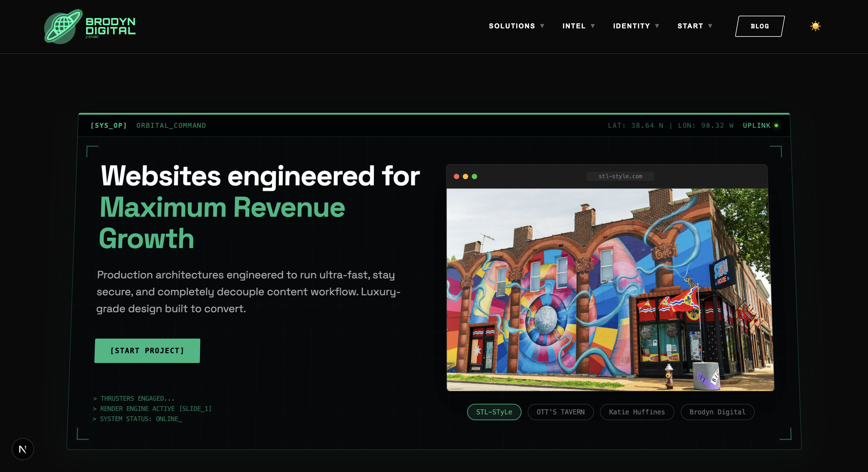
Task: Expand the Identity dropdown arrow
Action: (x=657, y=26)
